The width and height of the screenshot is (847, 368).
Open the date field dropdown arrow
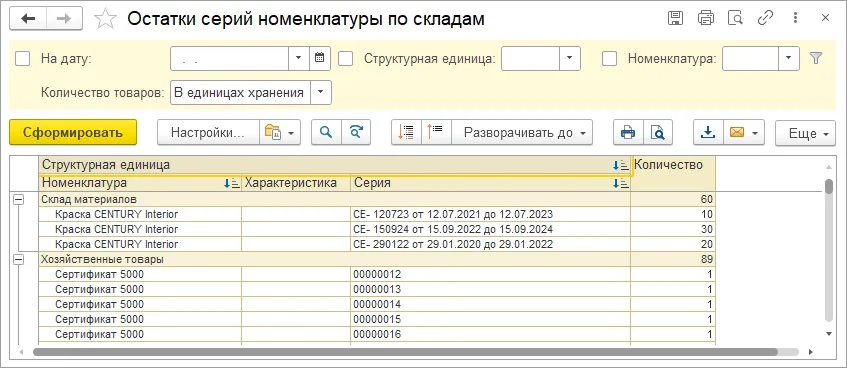click(299, 58)
